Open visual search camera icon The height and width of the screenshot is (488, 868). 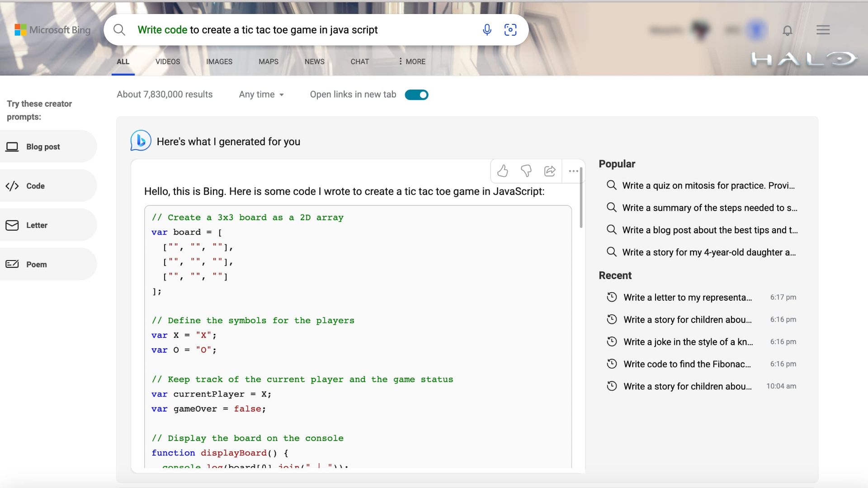(510, 30)
